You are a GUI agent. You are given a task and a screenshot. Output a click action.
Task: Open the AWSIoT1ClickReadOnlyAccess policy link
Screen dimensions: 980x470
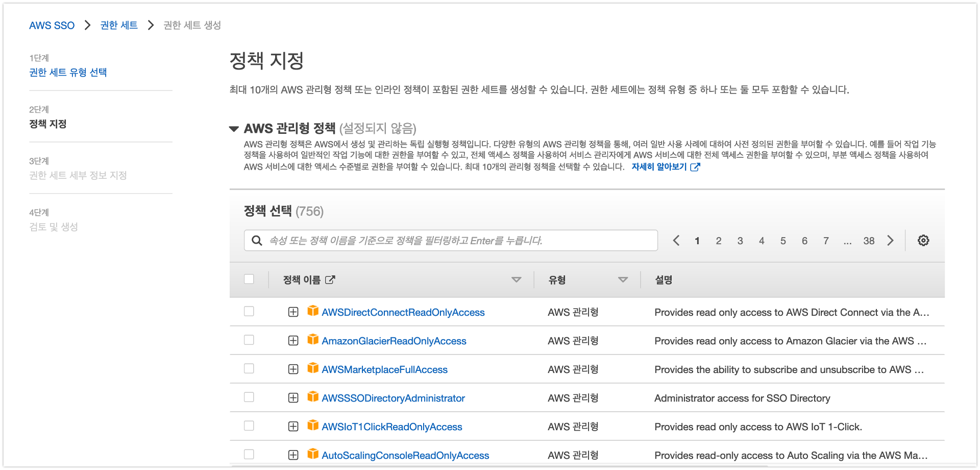tap(392, 427)
